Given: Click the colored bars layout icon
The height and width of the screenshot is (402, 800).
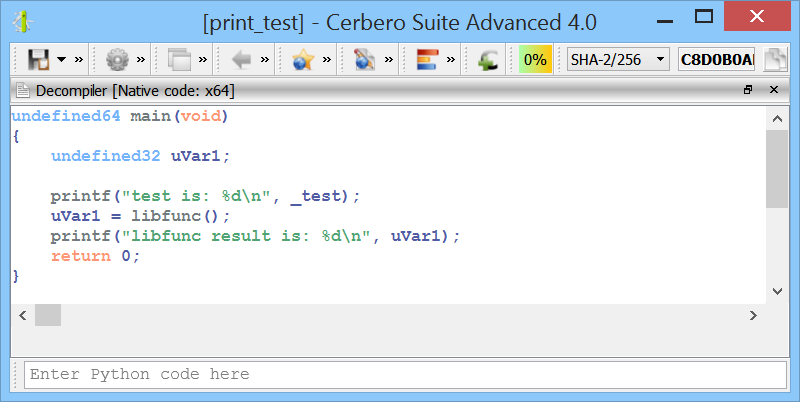Looking at the screenshot, I should [428, 60].
